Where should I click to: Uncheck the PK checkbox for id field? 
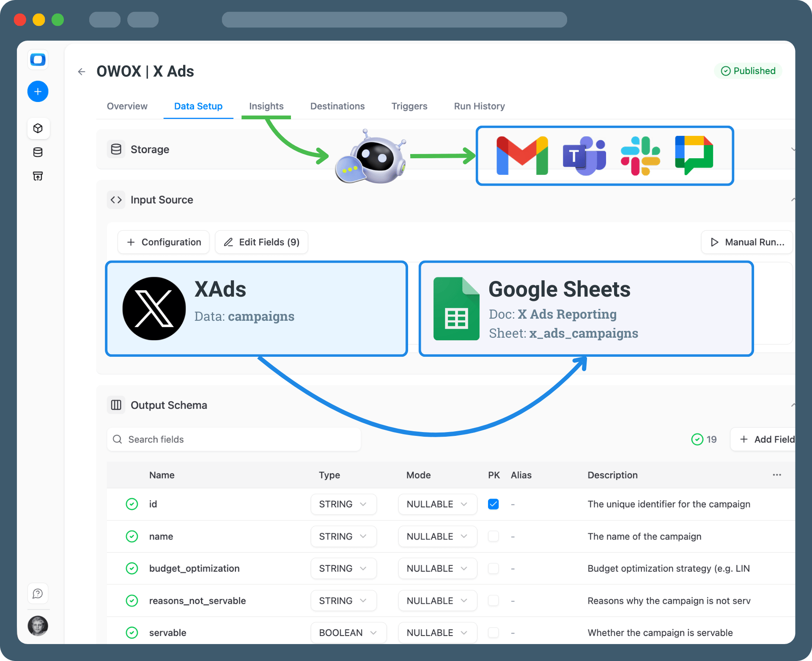click(x=493, y=504)
